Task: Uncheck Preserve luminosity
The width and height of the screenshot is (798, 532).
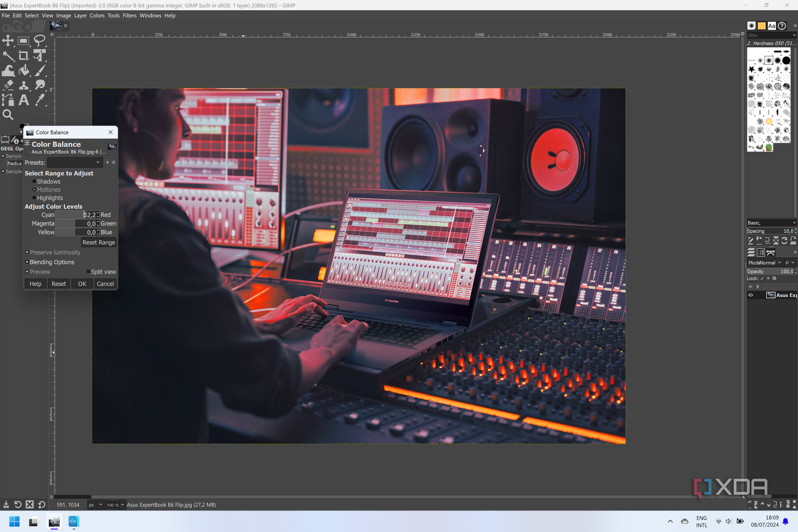Action: [27, 252]
